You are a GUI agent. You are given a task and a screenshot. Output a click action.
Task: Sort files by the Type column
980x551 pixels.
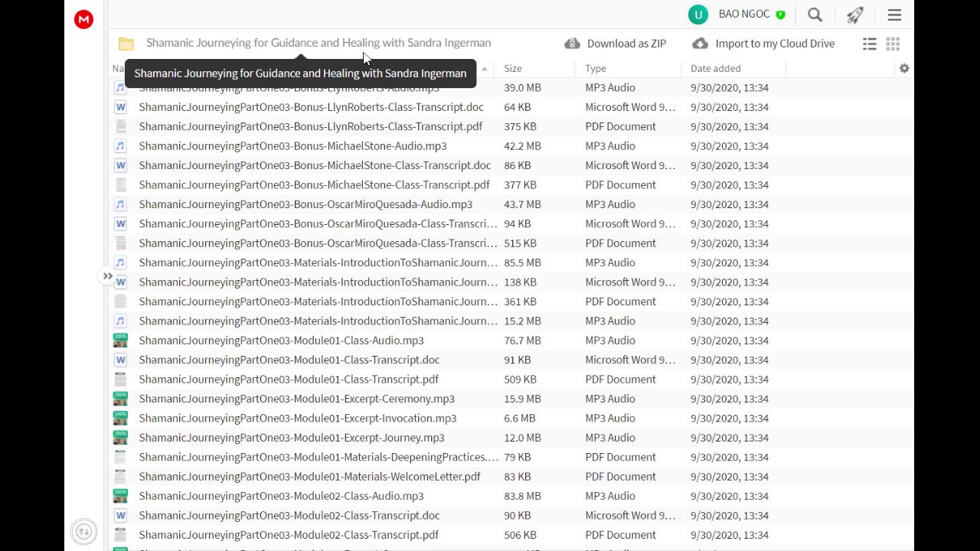pyautogui.click(x=596, y=68)
